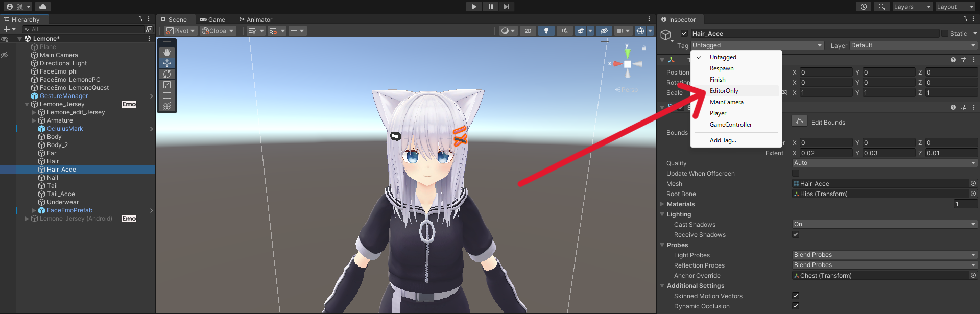Click the Pause button
Screen dimensions: 980x314
[x=490, y=7]
